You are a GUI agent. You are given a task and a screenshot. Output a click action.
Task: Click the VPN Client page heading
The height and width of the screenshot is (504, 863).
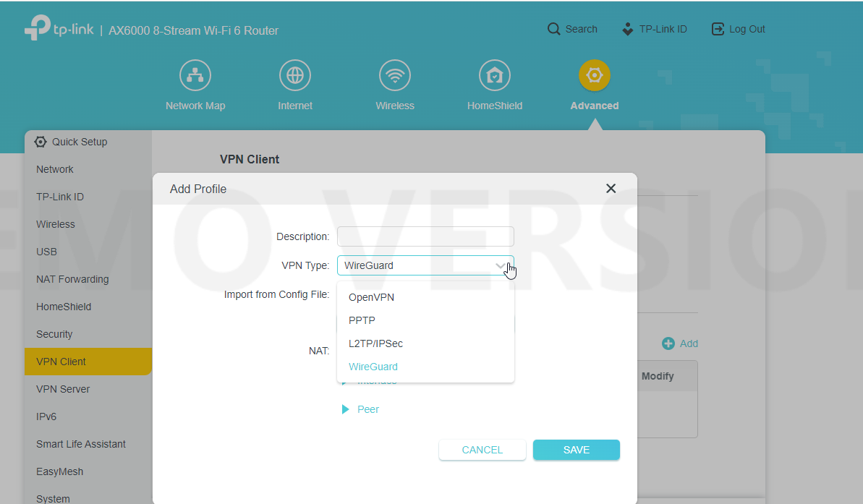[250, 160]
